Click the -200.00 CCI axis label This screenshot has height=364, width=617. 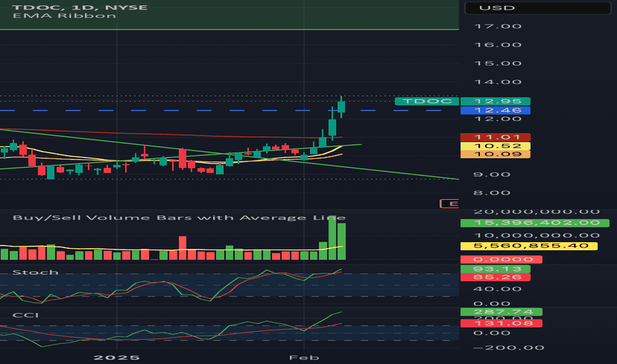pyautogui.click(x=509, y=347)
